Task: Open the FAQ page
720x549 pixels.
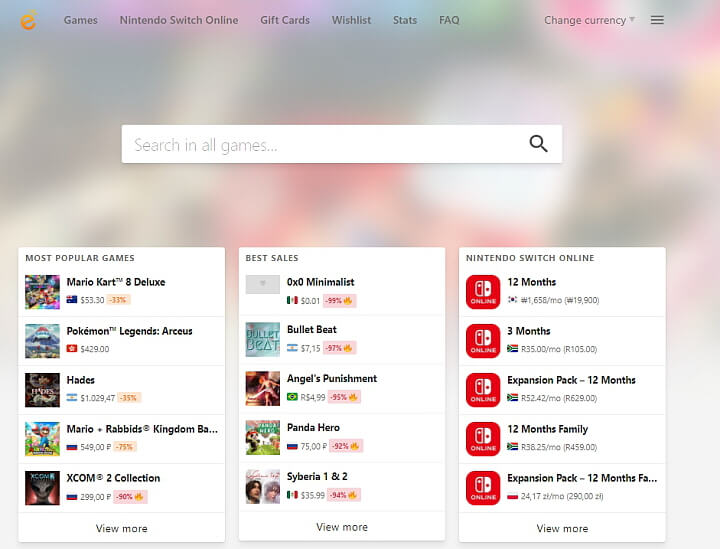Action: click(449, 20)
